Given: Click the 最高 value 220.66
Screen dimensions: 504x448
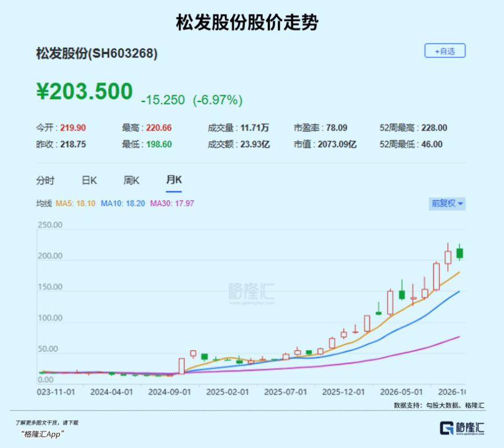Looking at the screenshot, I should coord(159,128).
